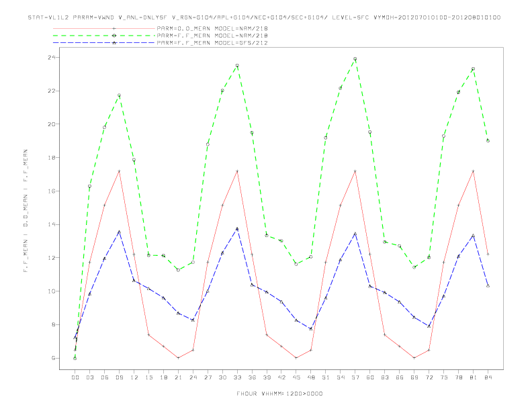Click x-axis tick label 21

tap(178, 377)
